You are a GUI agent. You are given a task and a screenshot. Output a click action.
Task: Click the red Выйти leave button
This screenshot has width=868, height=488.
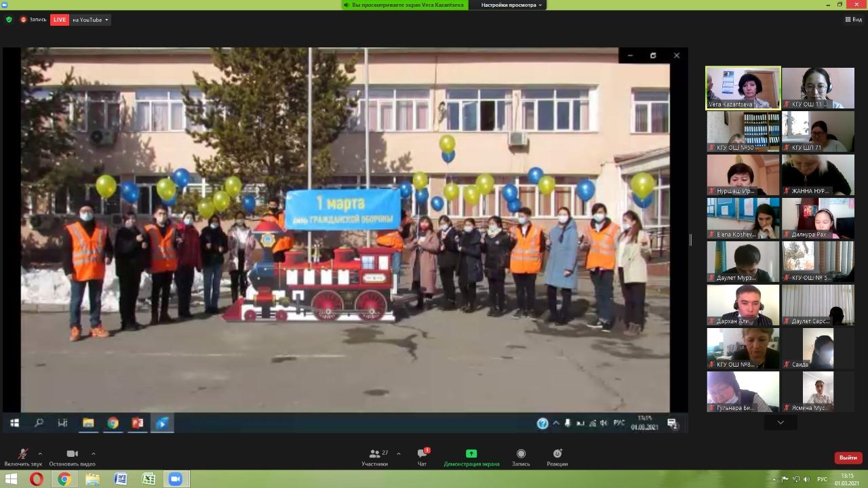848,457
